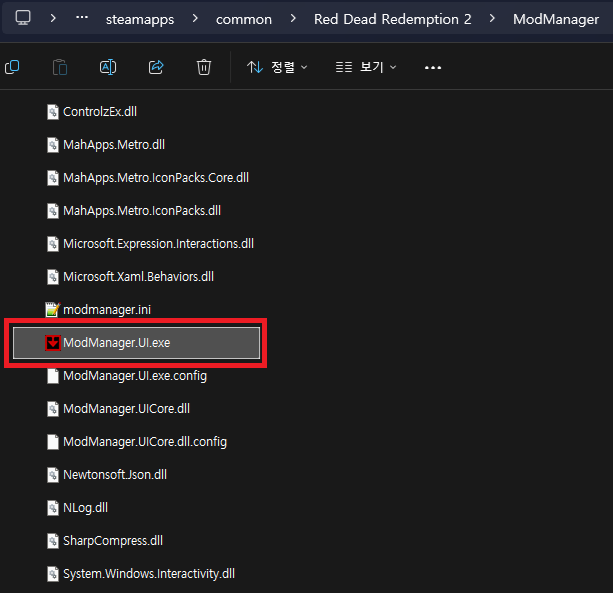Navigate to steamapps in breadcrumb

[140, 19]
